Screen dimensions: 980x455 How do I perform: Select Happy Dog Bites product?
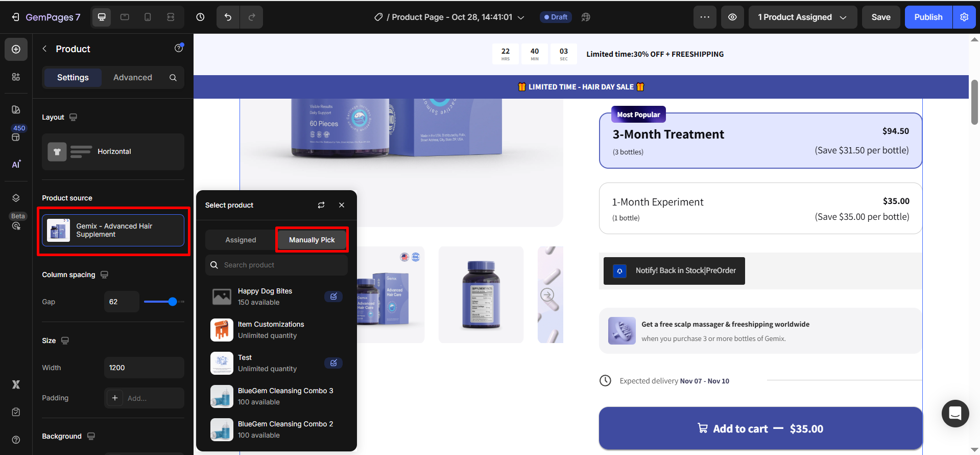[x=276, y=297]
